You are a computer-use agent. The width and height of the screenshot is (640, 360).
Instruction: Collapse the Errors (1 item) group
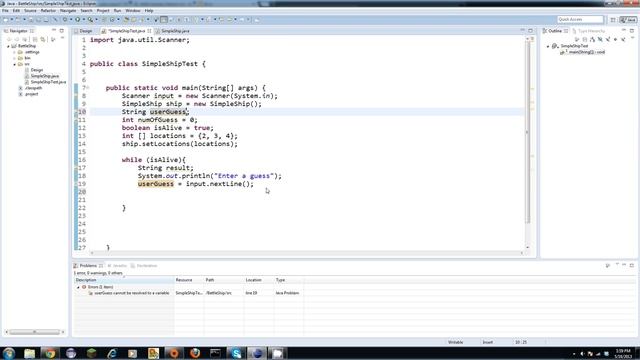[78, 287]
